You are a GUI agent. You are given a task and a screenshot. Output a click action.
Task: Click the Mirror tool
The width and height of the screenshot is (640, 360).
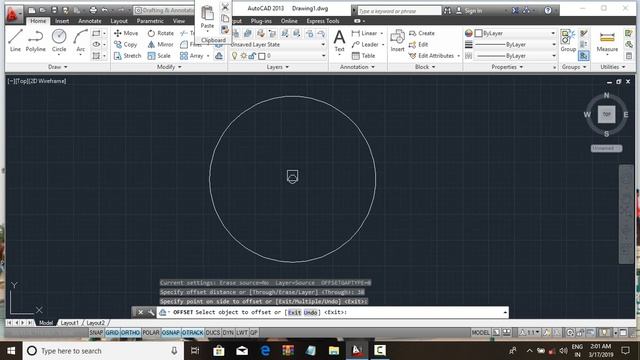(x=160, y=44)
